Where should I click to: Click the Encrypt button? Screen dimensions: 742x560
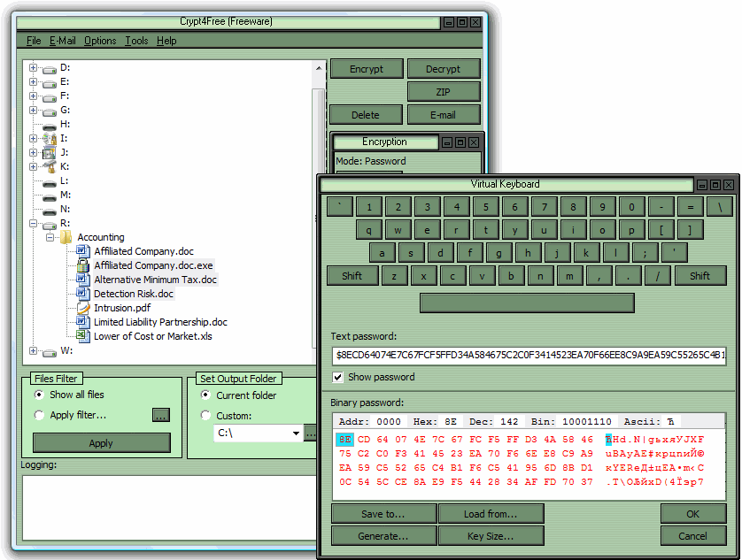pos(367,69)
